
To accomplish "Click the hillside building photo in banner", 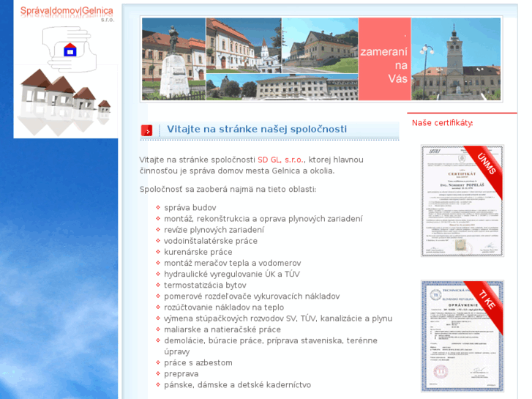I will coord(320,45).
